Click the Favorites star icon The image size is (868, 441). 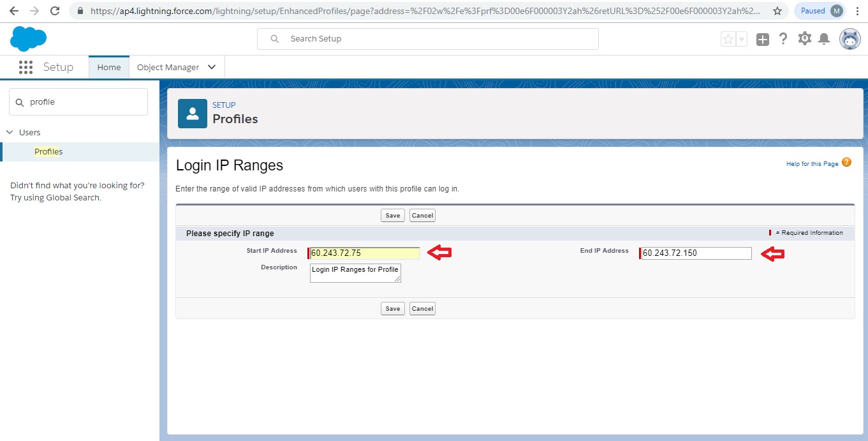pyautogui.click(x=728, y=40)
